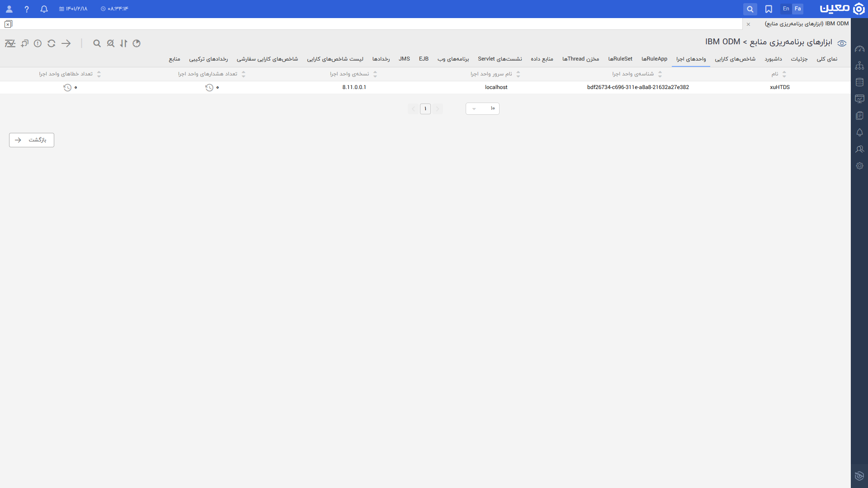Viewport: 868px width, 488px height.
Task: Open the EJB tab
Action: [x=424, y=59]
